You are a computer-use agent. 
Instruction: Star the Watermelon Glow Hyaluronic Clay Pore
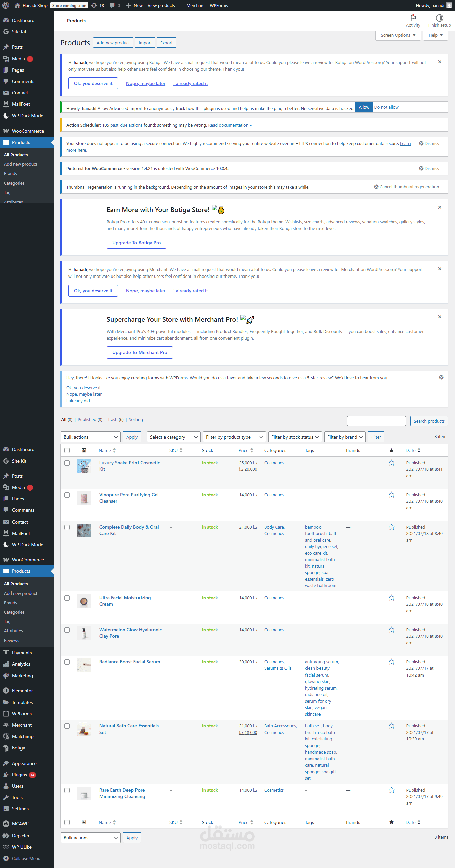[x=391, y=629]
